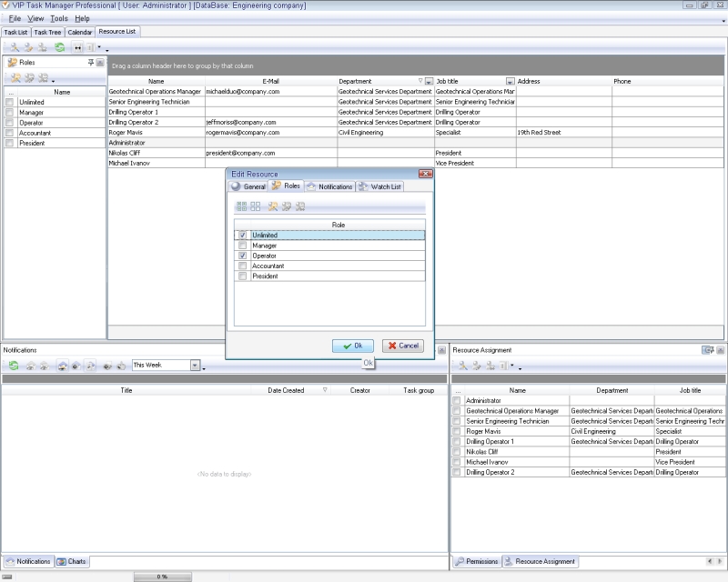Click Delete Resource icon in Resource Assignment toolbar

pos(490,366)
